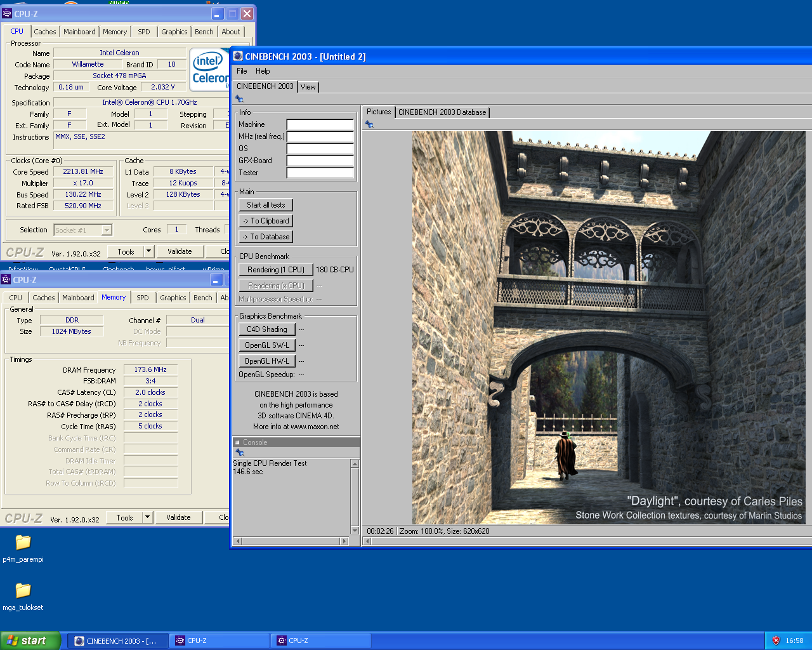The image size is (812, 650).
Task: Click the Willamette code name value
Action: coord(88,64)
